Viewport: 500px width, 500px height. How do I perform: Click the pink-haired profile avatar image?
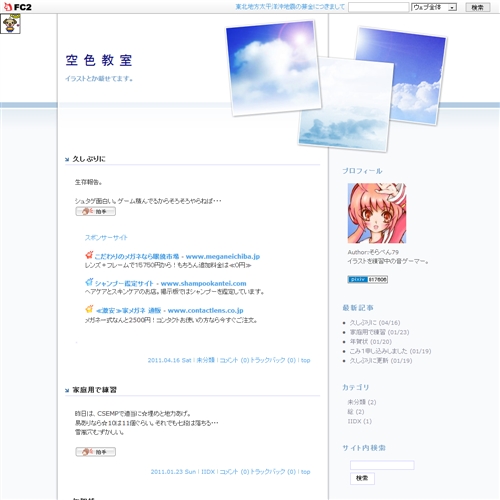pos(377,213)
